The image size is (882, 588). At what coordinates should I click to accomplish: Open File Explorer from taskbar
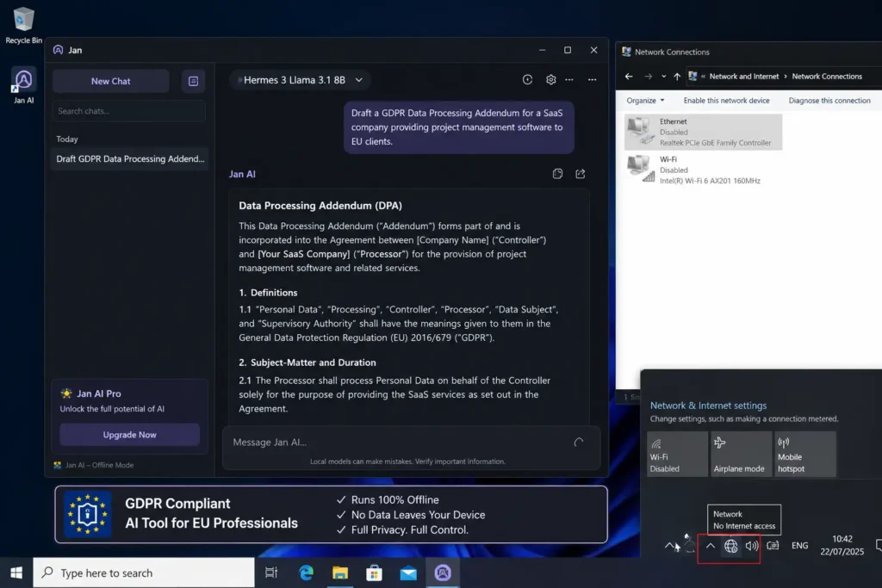(340, 573)
